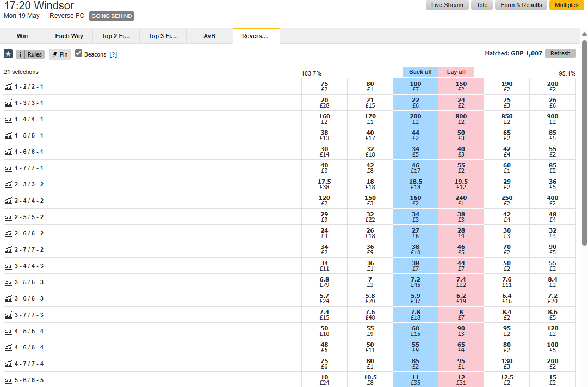
Task: Open the price graph icon for 2 - 3 / 3 - 2
Action: pyautogui.click(x=8, y=184)
